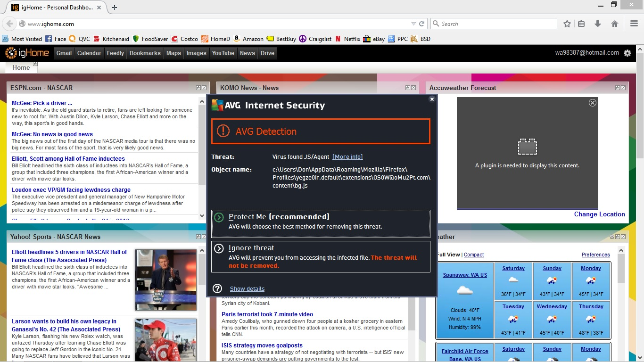Click the AVG help question mark icon
Viewport: 644px width, 362px height.
217,288
